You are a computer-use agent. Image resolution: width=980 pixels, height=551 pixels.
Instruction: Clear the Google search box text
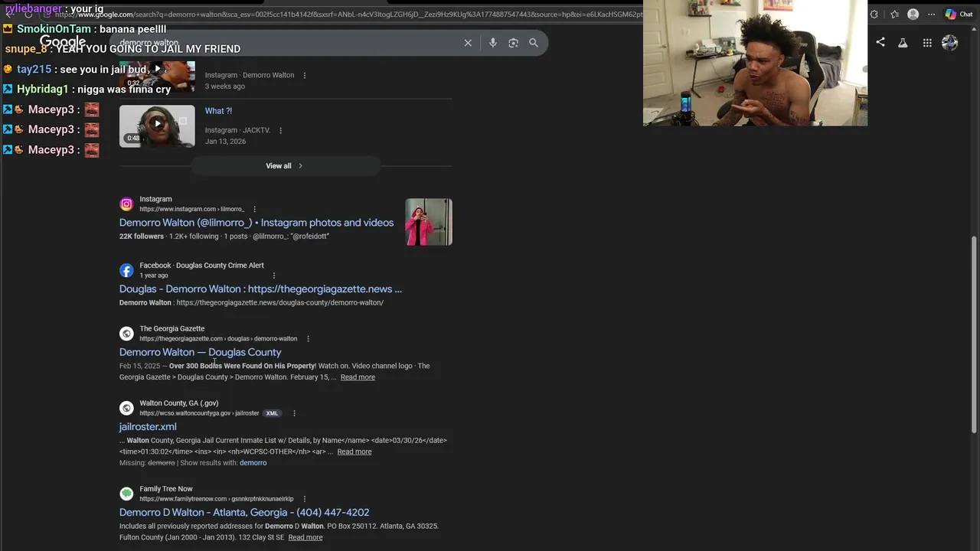click(468, 43)
